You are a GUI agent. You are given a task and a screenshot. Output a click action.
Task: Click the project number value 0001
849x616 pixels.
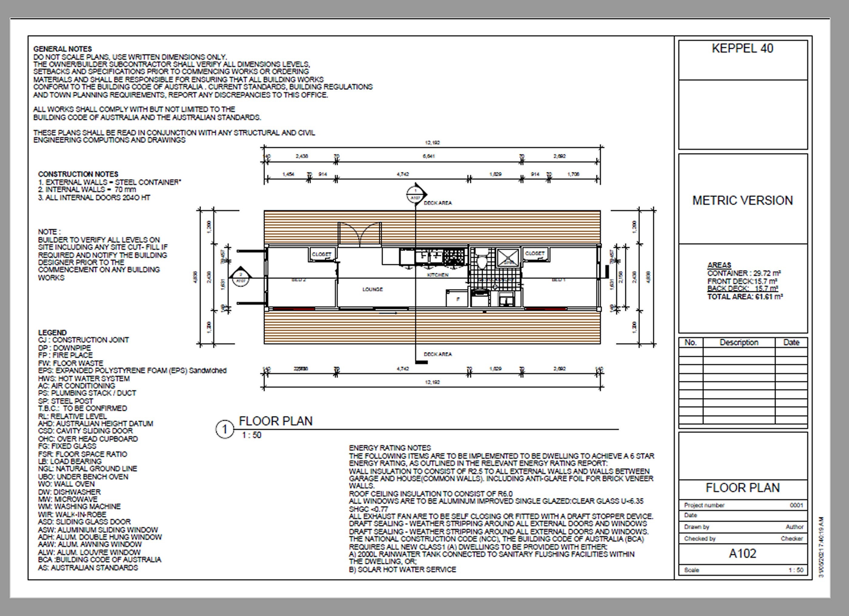click(796, 505)
